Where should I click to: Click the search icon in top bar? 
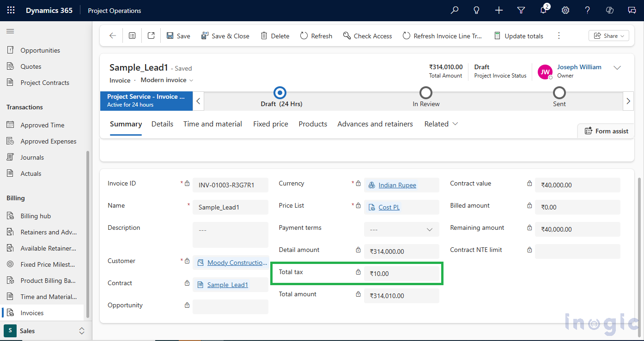tap(454, 10)
